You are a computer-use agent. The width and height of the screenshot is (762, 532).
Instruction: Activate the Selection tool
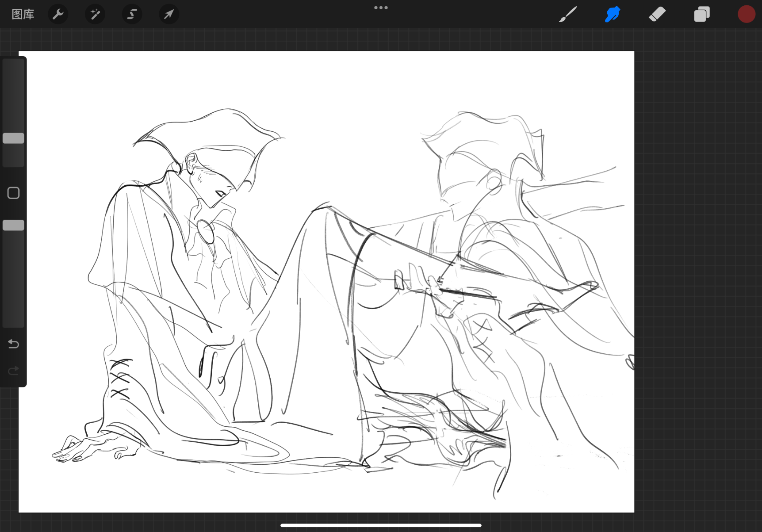(x=132, y=14)
